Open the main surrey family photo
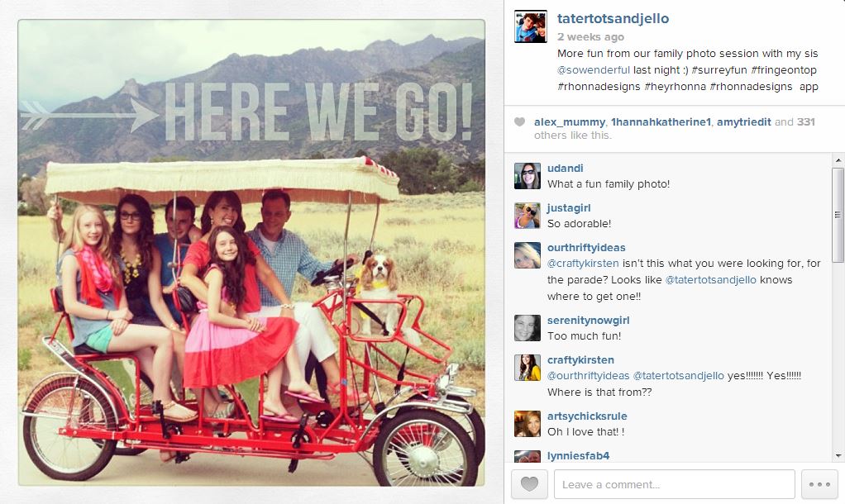The image size is (845, 504). click(251, 253)
